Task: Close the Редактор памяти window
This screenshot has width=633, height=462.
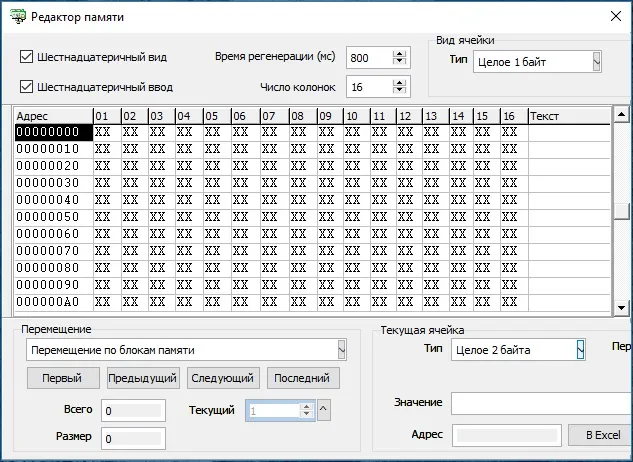Action: tap(616, 17)
